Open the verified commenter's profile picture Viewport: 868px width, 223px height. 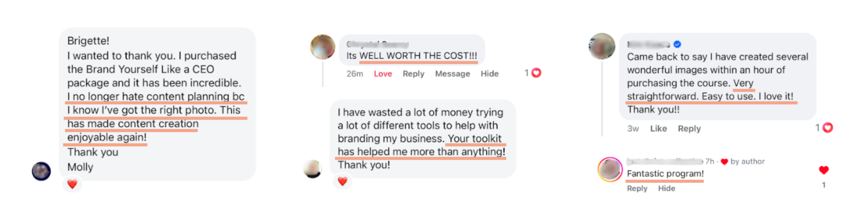click(602, 46)
